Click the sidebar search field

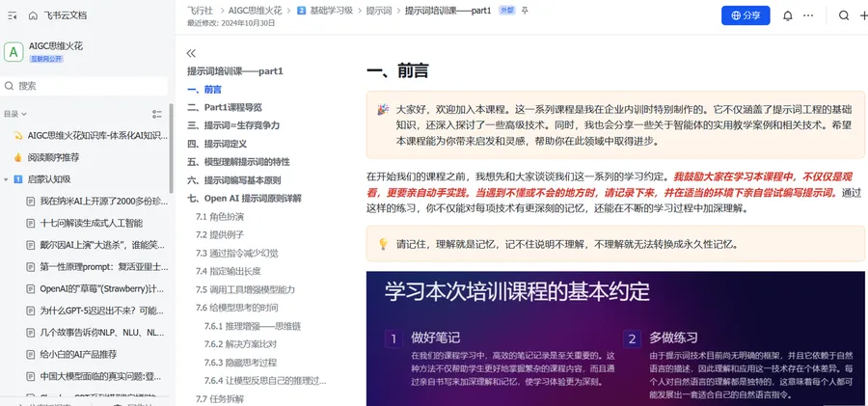click(x=86, y=86)
